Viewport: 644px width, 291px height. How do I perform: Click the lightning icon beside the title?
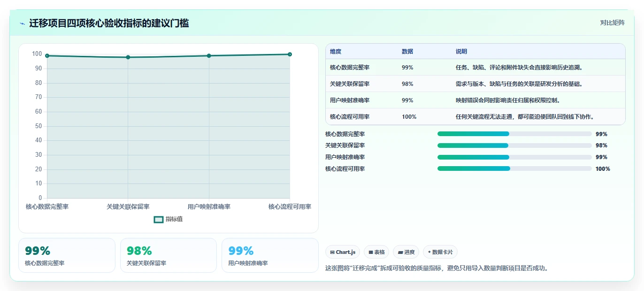point(22,23)
